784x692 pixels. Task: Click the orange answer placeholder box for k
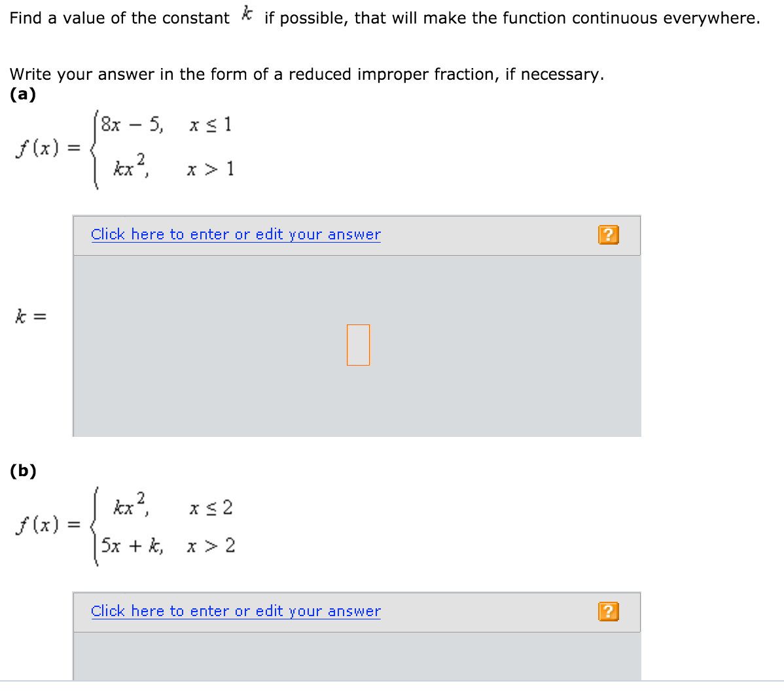tap(358, 344)
